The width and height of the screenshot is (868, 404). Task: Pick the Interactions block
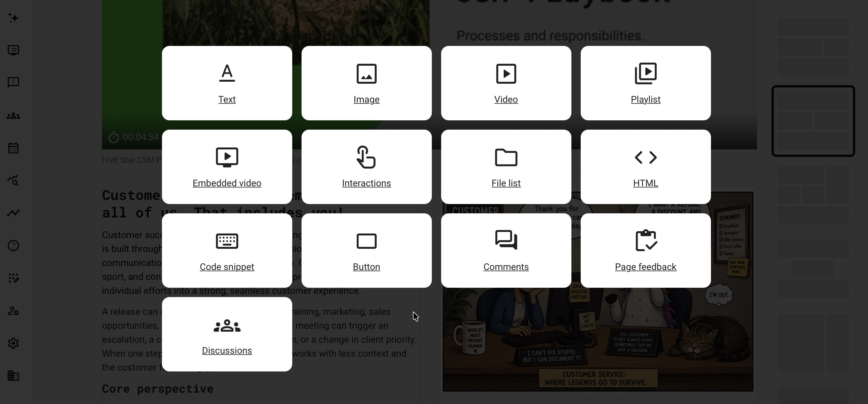point(366,167)
